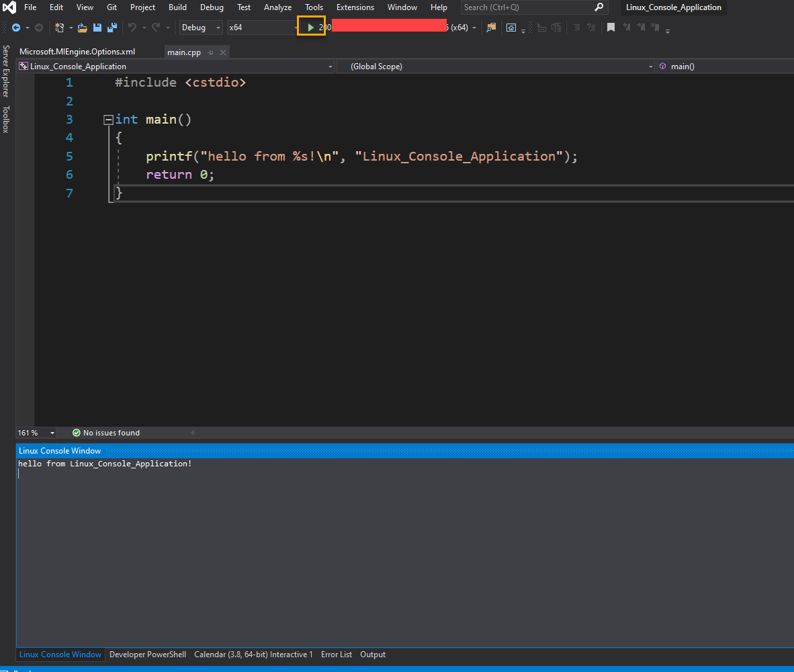
Task: Switch to the Output tab
Action: (x=373, y=655)
